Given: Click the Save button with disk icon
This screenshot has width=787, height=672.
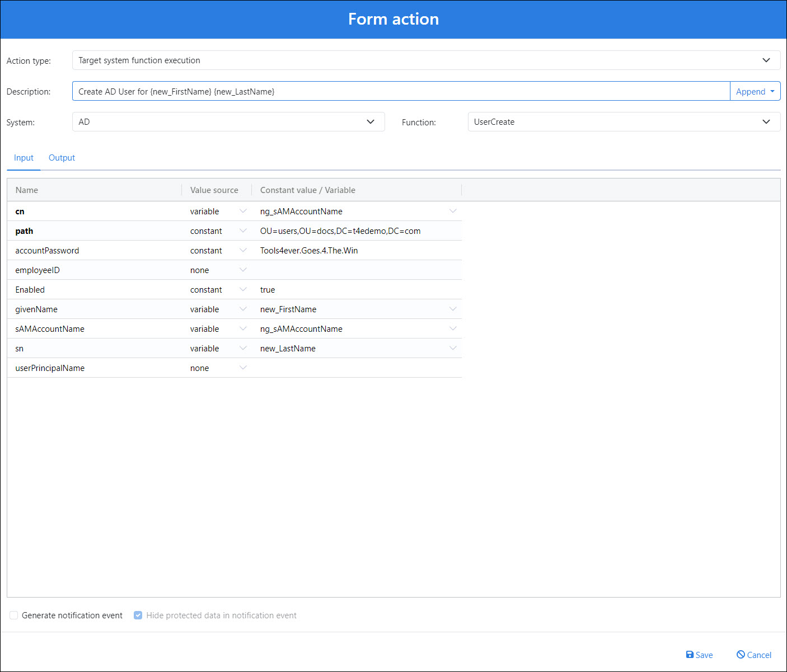Looking at the screenshot, I should point(699,655).
